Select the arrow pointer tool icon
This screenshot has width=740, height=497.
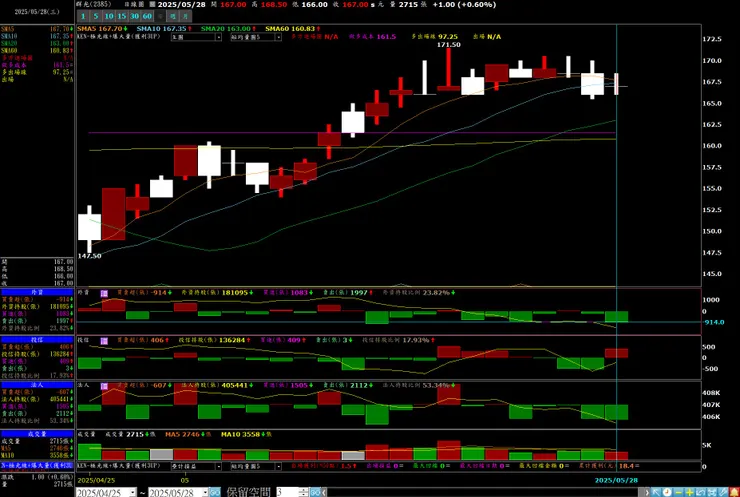tap(656, 492)
